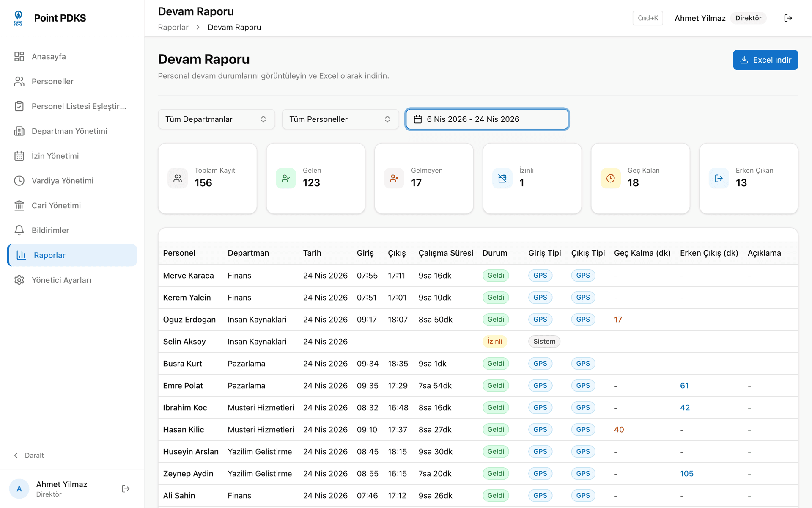The width and height of the screenshot is (812, 508).
Task: Click the Departman column header
Action: pyautogui.click(x=248, y=253)
